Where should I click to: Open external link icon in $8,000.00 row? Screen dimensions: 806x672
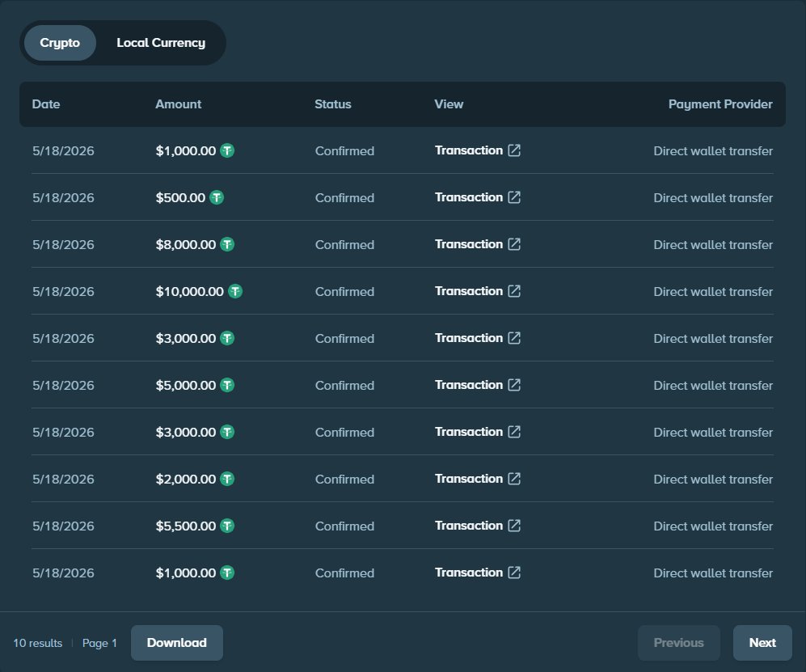click(x=514, y=244)
